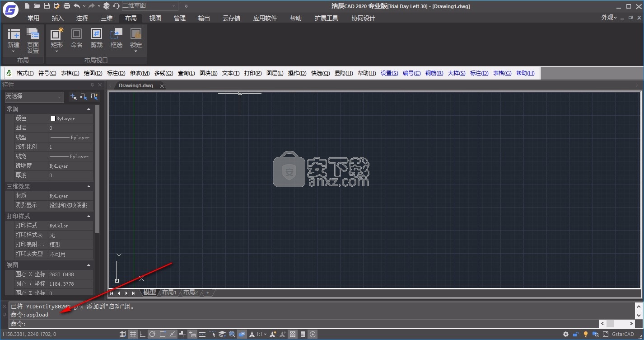Image resolution: width=644 pixels, height=340 pixels.
Task: Click the 透明度 ByLayer value
Action: point(70,166)
